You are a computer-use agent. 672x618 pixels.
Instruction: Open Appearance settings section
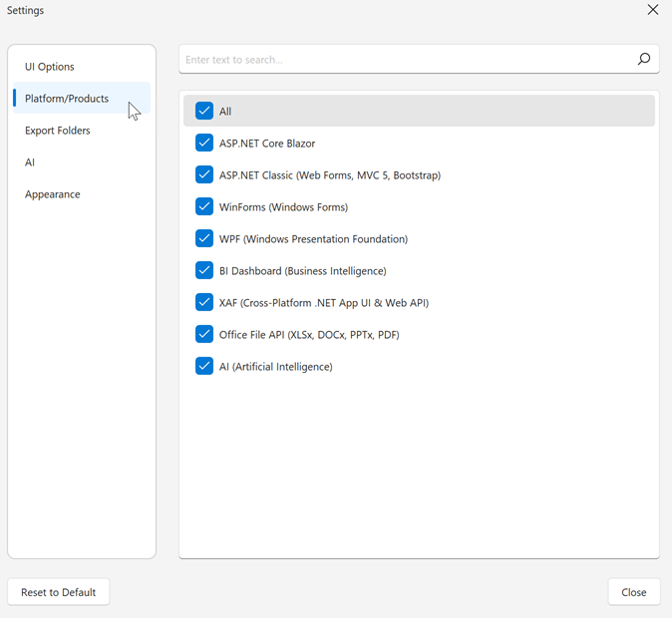(82, 194)
